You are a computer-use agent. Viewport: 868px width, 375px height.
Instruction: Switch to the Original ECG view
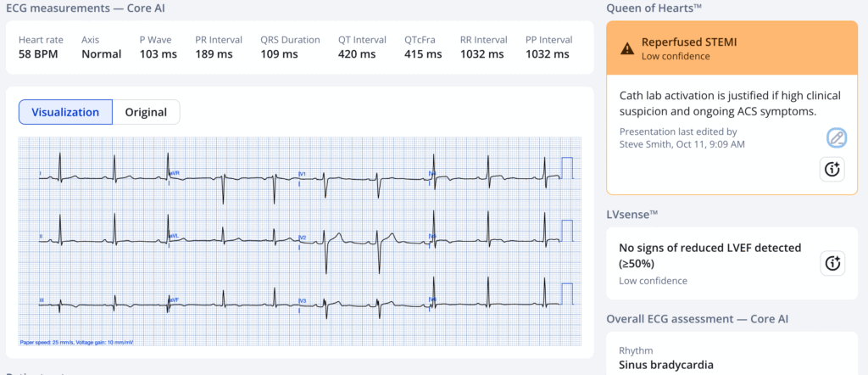[x=146, y=112]
